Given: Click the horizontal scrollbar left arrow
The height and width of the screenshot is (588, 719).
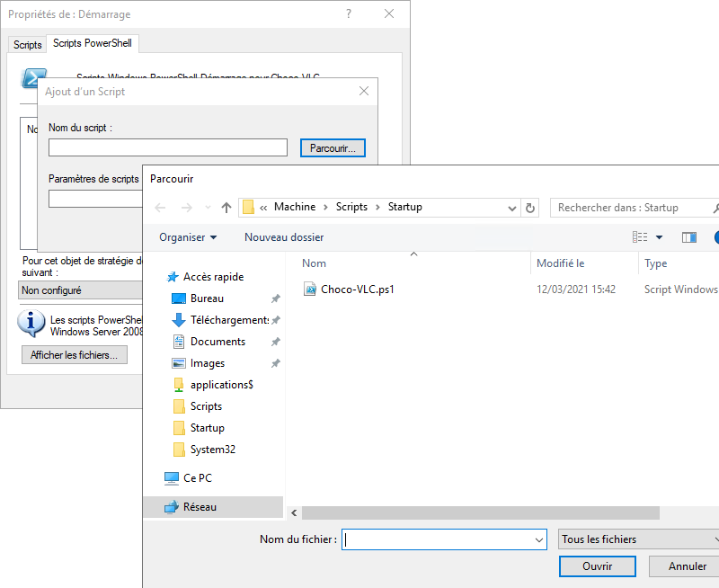Looking at the screenshot, I should pyautogui.click(x=294, y=512).
